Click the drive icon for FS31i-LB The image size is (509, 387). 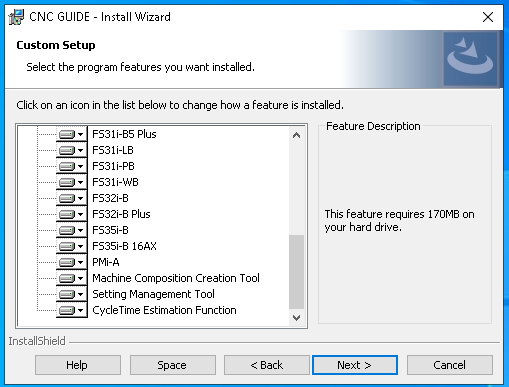coord(71,150)
